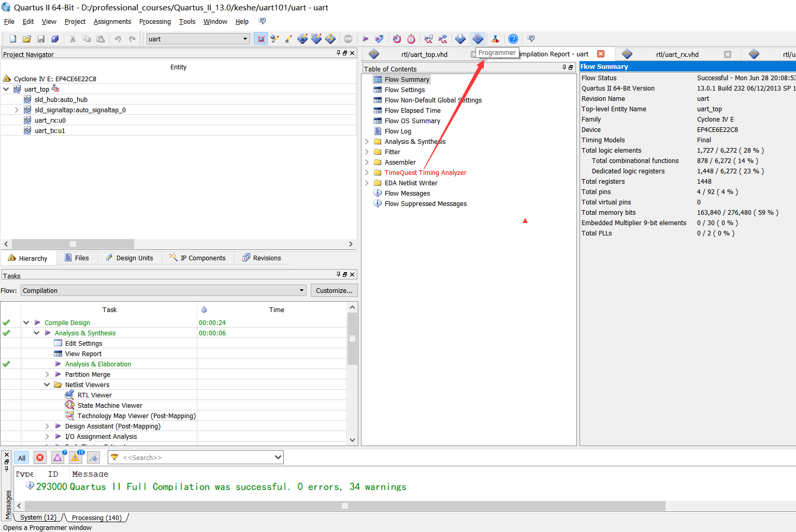Click the blue Help question mark icon
Screen dimensions: 796x532
pyautogui.click(x=513, y=39)
